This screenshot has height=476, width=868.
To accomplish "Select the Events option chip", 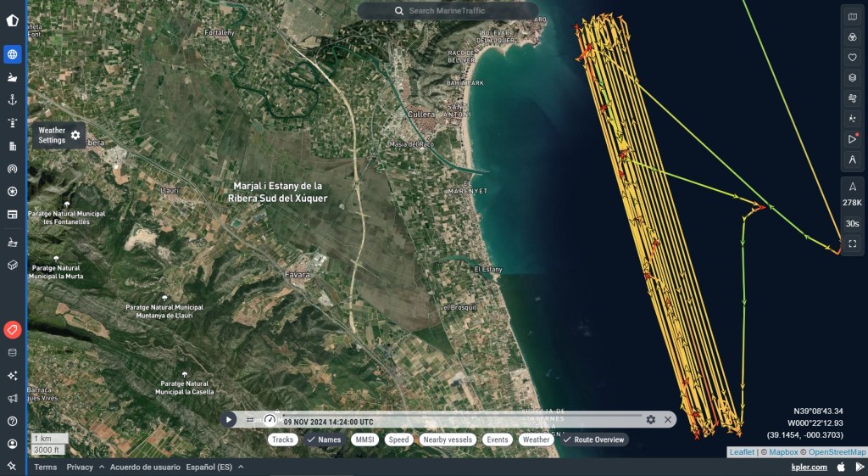I will pyautogui.click(x=498, y=440).
